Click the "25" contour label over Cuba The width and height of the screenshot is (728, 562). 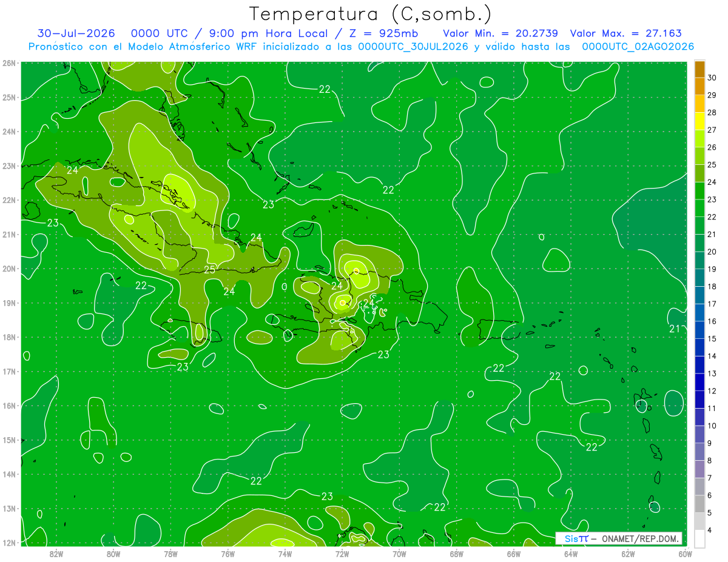(x=209, y=270)
